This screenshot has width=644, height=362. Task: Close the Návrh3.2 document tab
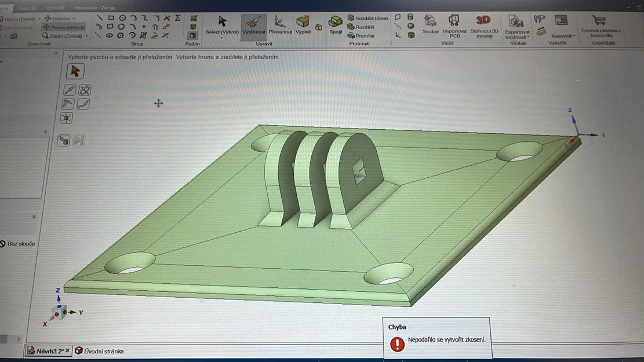coord(68,350)
